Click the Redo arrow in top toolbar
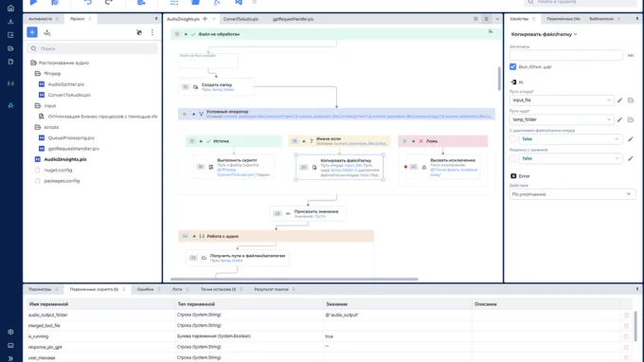 click(x=109, y=2)
